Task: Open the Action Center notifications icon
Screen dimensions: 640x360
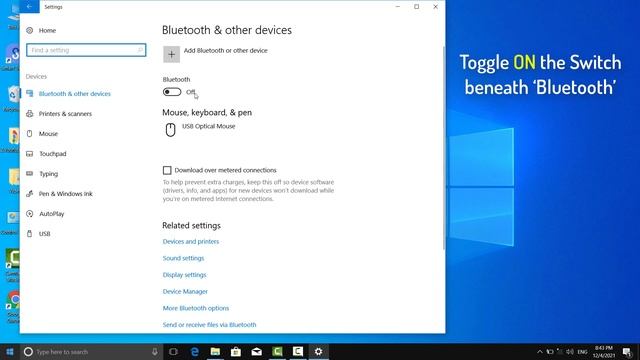Action: [627, 351]
